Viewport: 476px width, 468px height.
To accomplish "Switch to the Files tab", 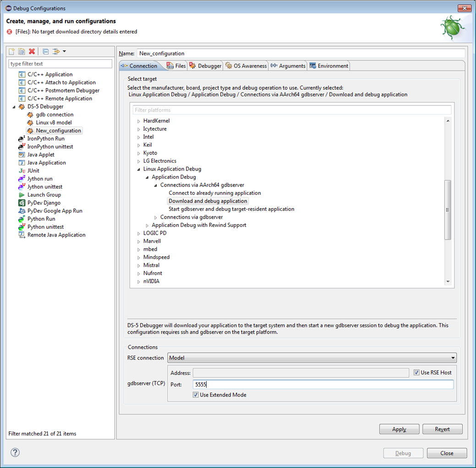I will click(176, 66).
